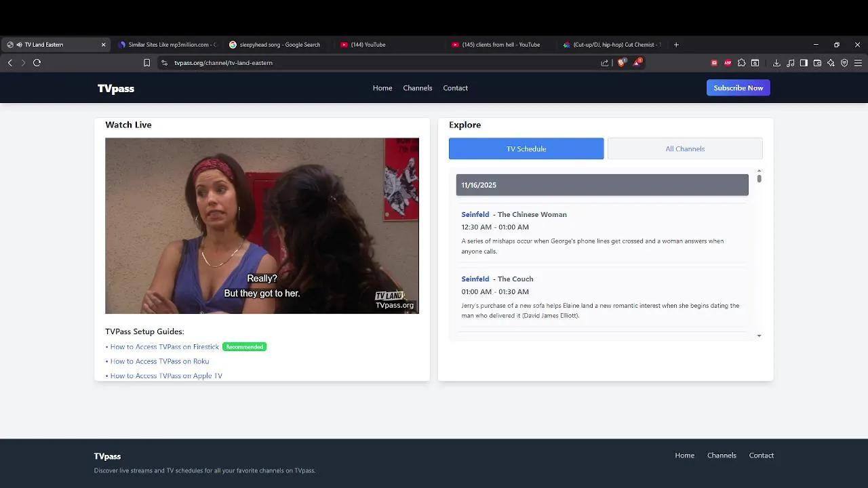868x488 pixels.
Task: Click the browser forward arrow
Action: (23, 62)
